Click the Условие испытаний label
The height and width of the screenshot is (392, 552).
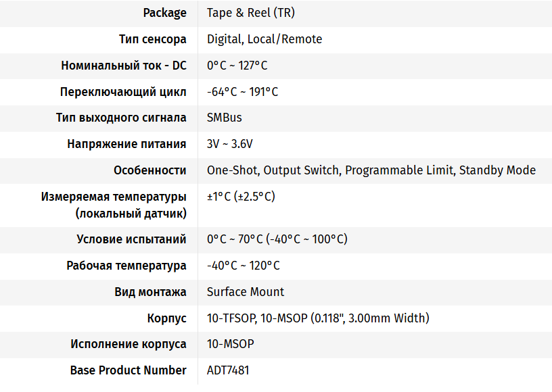pos(131,239)
